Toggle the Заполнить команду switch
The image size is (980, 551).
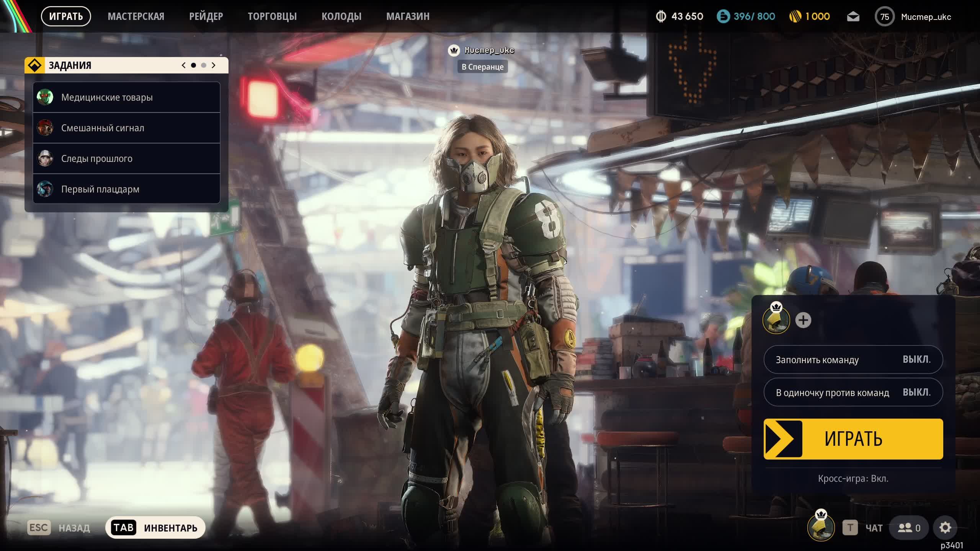[853, 360]
